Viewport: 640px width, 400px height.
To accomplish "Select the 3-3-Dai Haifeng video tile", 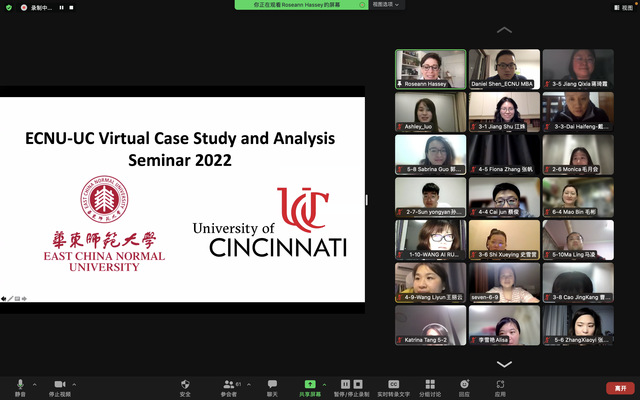I will (578, 112).
